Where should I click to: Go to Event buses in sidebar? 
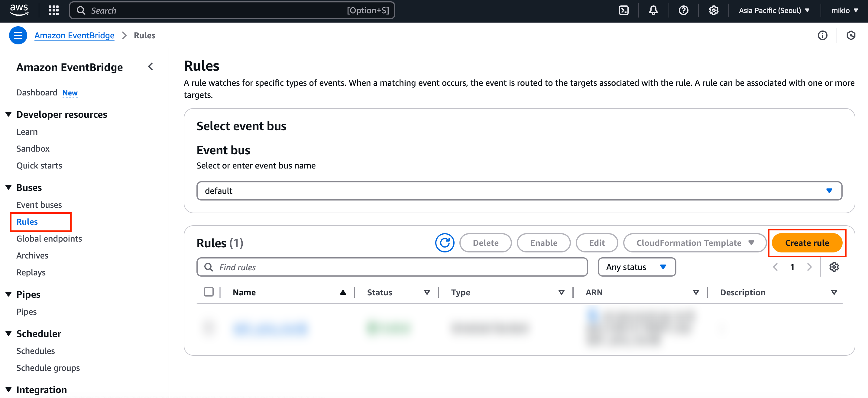point(39,205)
